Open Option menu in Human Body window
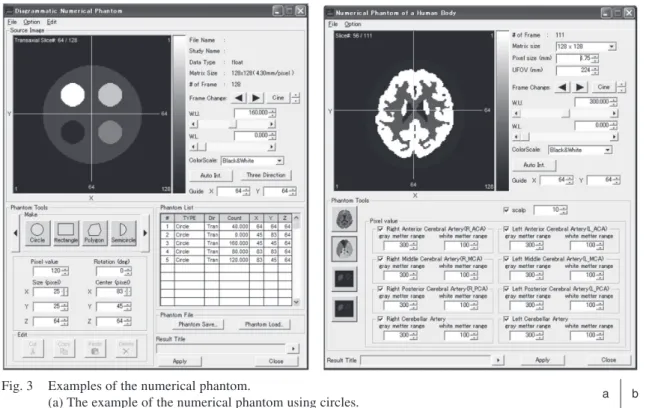The width and height of the screenshot is (646, 408). 353,24
